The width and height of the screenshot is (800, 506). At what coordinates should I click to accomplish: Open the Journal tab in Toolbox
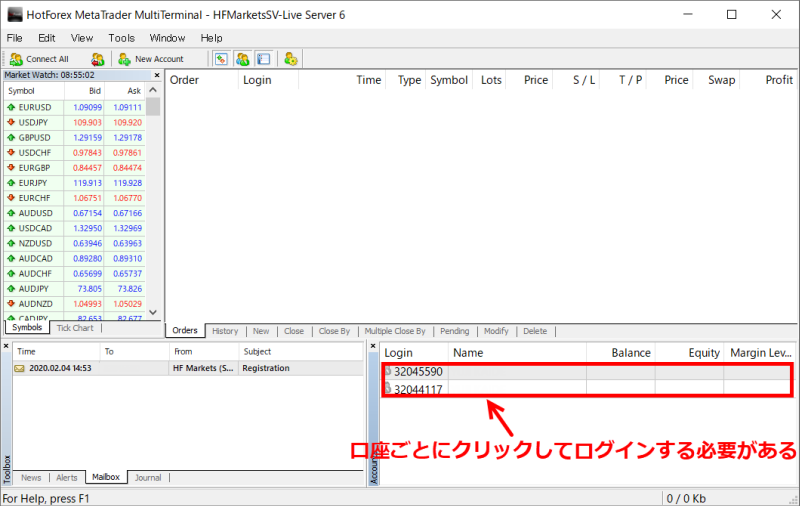click(x=148, y=478)
